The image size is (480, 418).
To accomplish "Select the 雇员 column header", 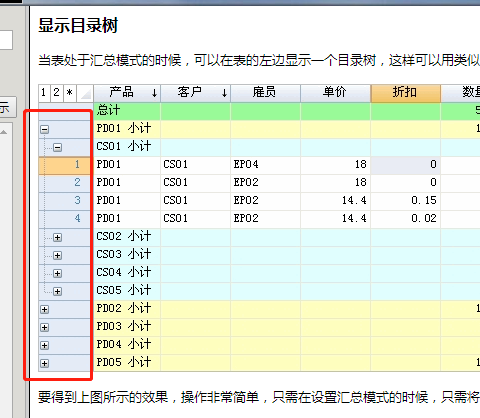I will 266,93.
